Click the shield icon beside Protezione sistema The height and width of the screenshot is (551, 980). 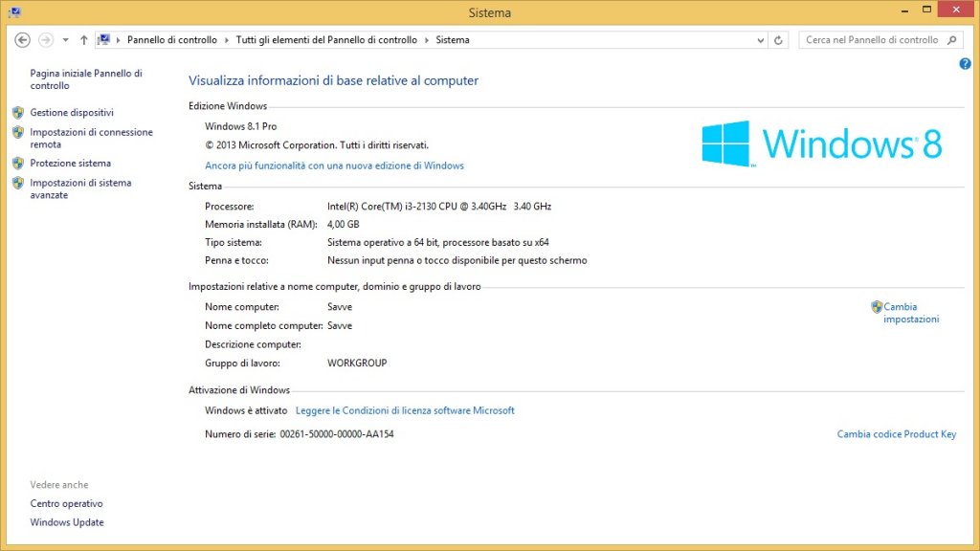point(18,163)
